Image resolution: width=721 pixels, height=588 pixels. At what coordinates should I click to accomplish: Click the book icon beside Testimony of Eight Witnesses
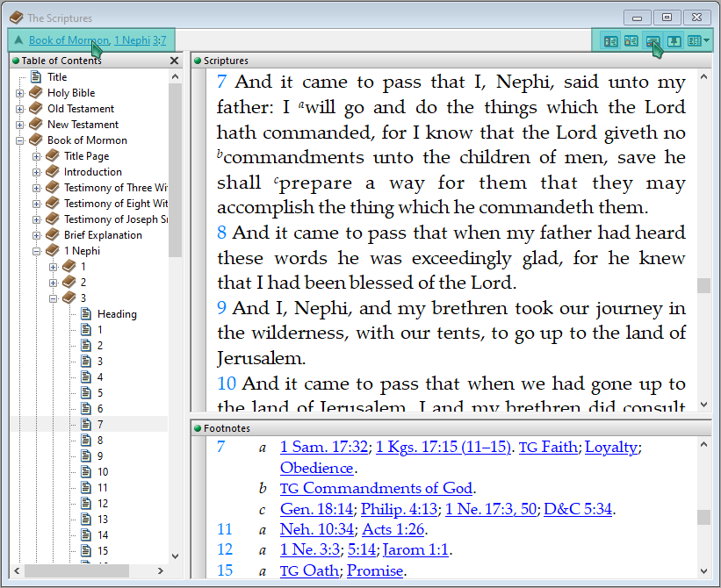point(53,203)
